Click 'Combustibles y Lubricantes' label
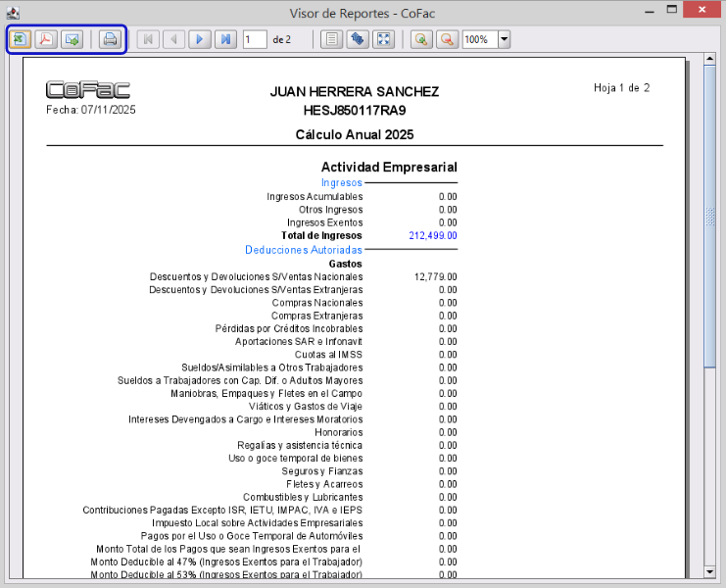 pos(303,497)
